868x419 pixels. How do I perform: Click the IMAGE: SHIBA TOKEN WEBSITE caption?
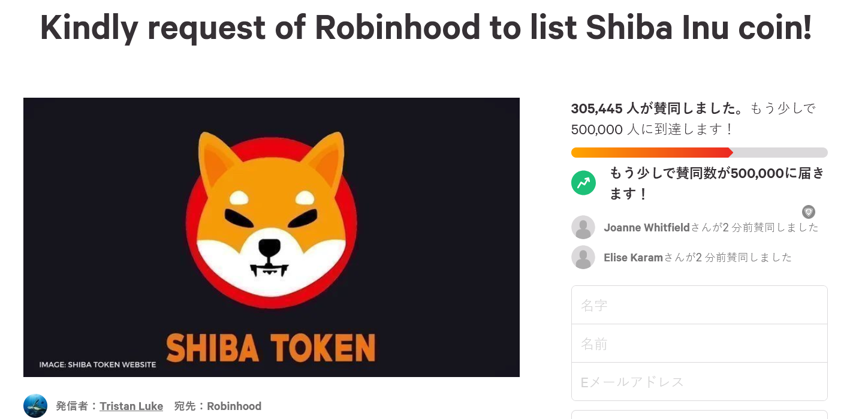click(x=97, y=364)
